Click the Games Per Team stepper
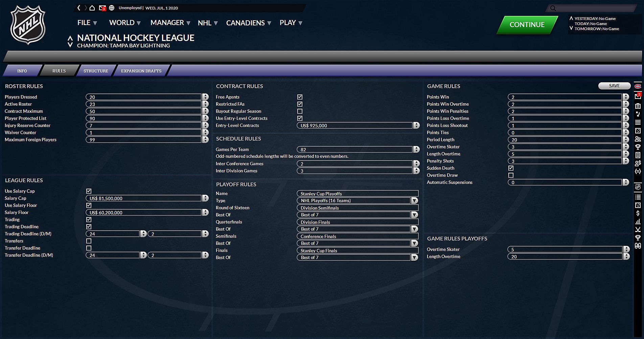The image size is (644, 339). pos(416,149)
